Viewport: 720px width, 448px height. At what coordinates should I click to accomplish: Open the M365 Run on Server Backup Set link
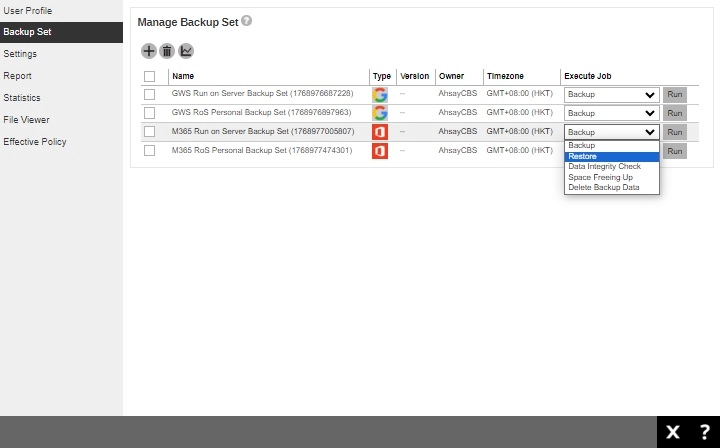click(x=263, y=132)
